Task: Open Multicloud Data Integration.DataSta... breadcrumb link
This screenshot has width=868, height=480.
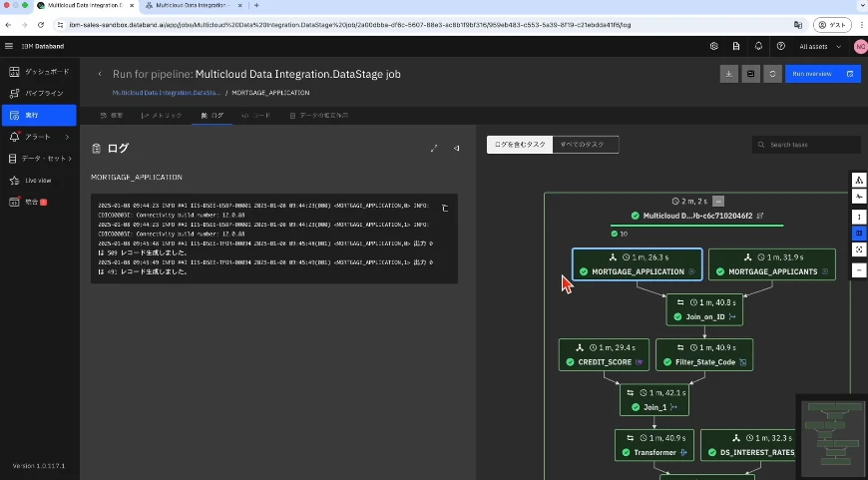Action: click(167, 93)
